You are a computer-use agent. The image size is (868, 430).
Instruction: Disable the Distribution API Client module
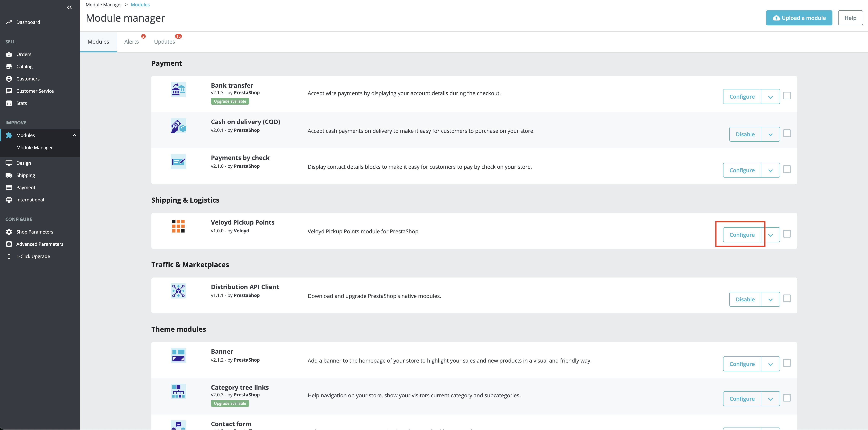[x=745, y=299]
